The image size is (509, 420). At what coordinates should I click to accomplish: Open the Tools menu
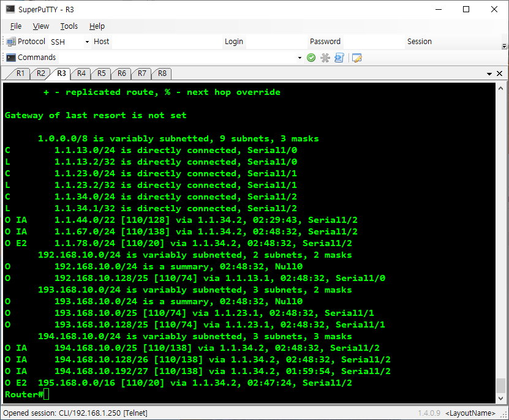pos(69,26)
